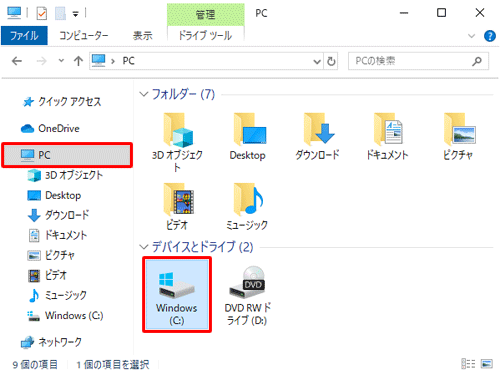This screenshot has width=500, height=375.
Task: Click the PC system icon in title bar
Action: point(14,13)
